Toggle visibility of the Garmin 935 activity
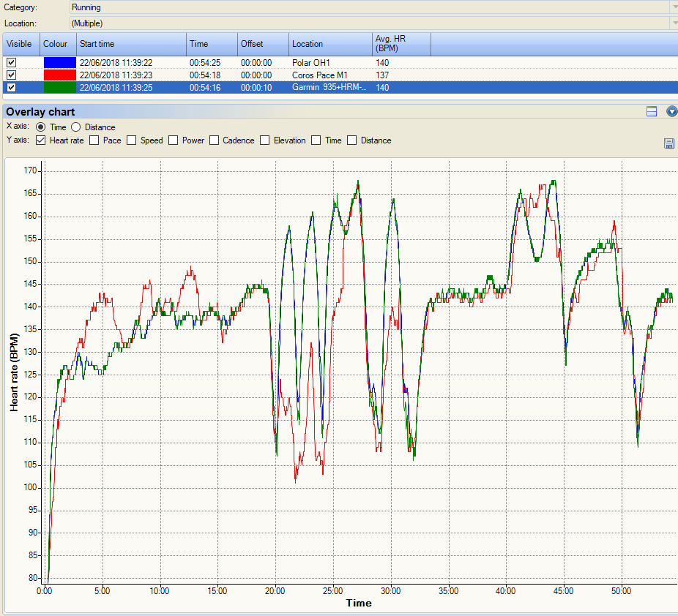 11,88
